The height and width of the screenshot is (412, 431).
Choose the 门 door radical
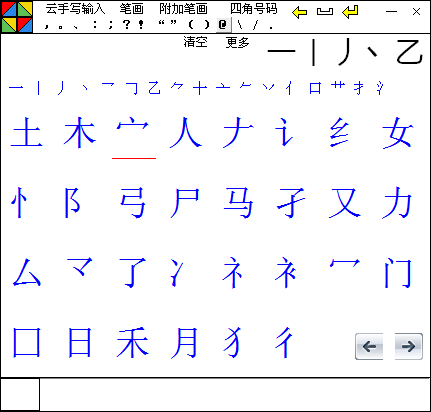point(398,273)
